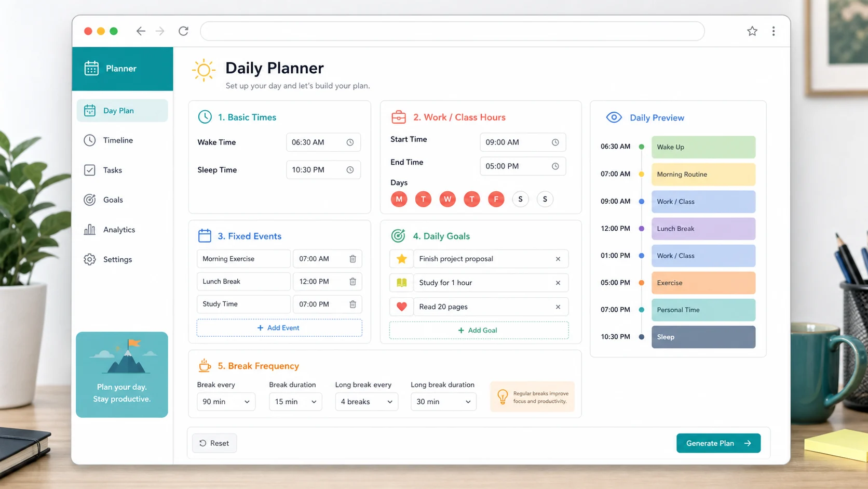Click the Daily Preview eye icon
This screenshot has height=489, width=868.
coord(614,117)
